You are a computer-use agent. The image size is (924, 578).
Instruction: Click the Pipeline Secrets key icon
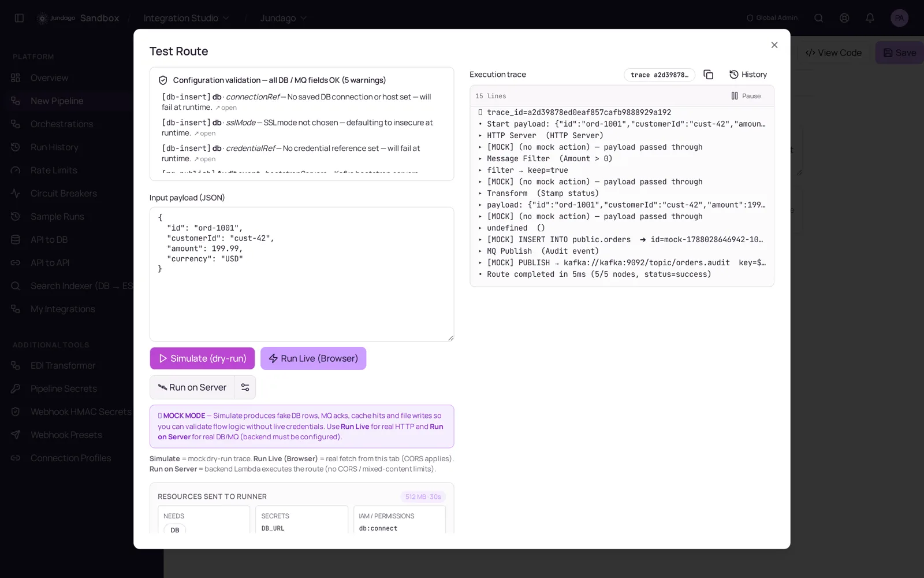pos(16,388)
